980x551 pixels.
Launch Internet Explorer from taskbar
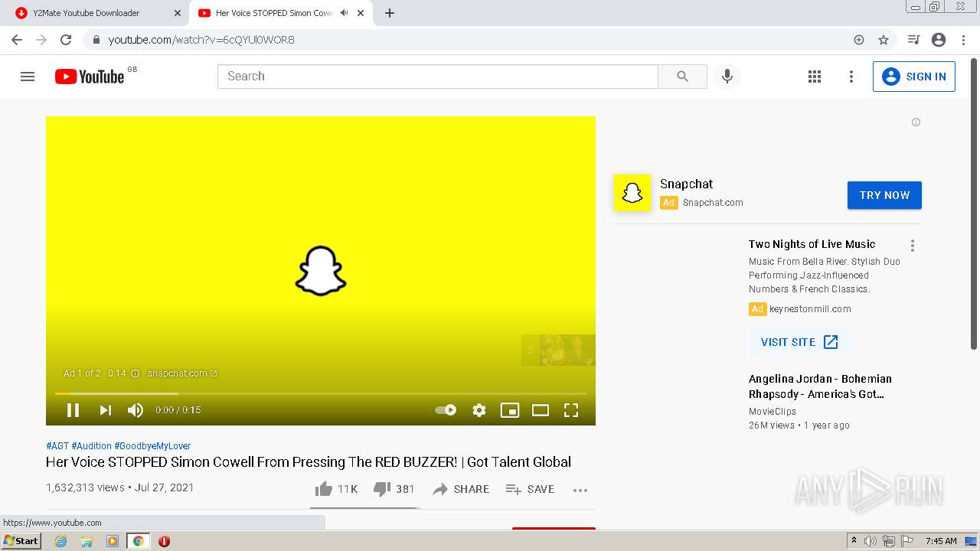pos(61,541)
